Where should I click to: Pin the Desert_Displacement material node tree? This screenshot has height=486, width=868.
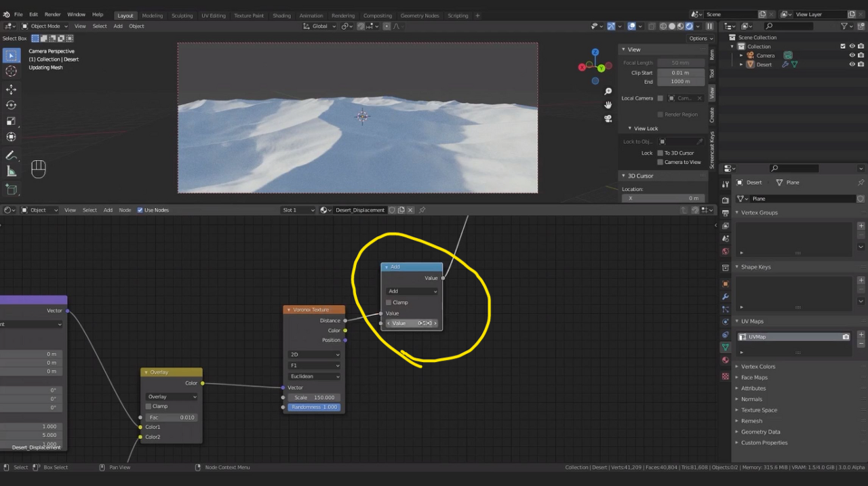[x=422, y=210]
